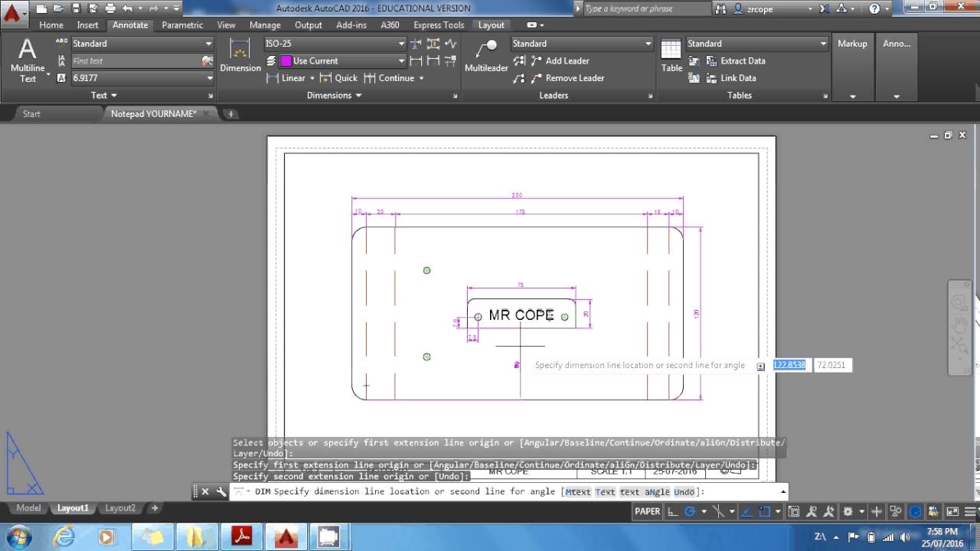The height and width of the screenshot is (551, 980).
Task: Toggle Ortho mode in status bar
Action: (672, 511)
